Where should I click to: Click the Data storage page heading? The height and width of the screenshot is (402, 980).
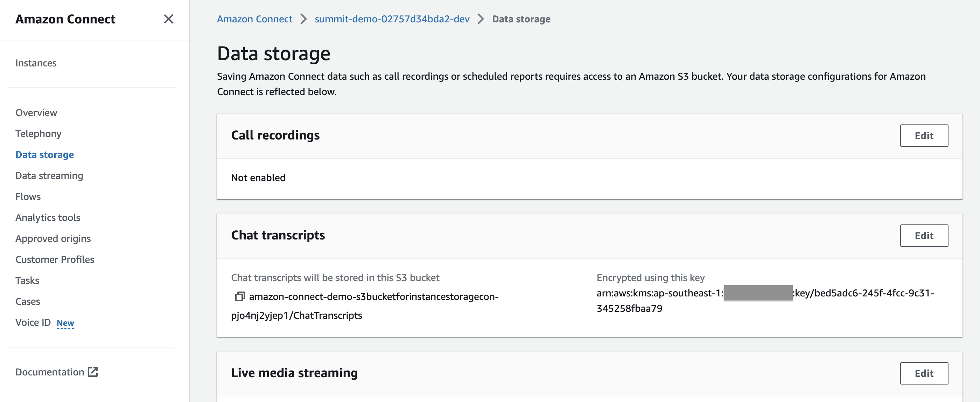274,53
